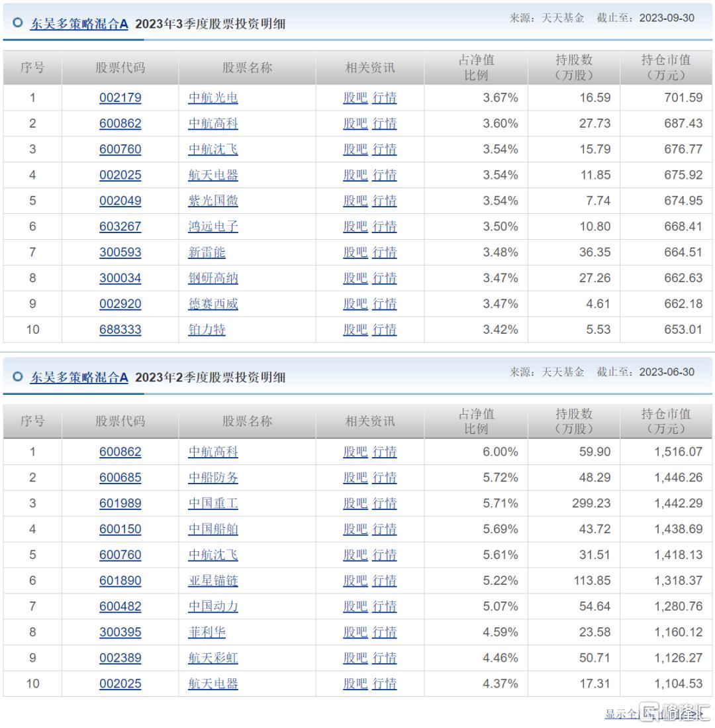Open the 中国船舶 stock link
Screen dimensions: 715x728
click(213, 529)
